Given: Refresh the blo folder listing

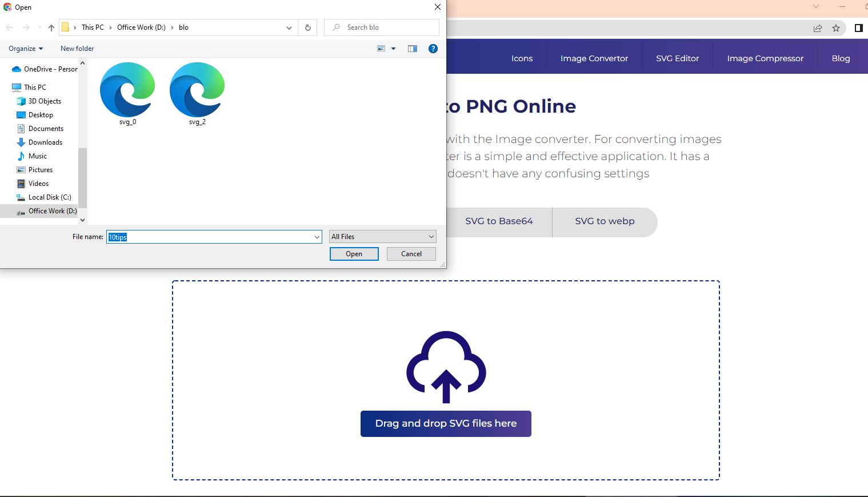Looking at the screenshot, I should coord(308,27).
